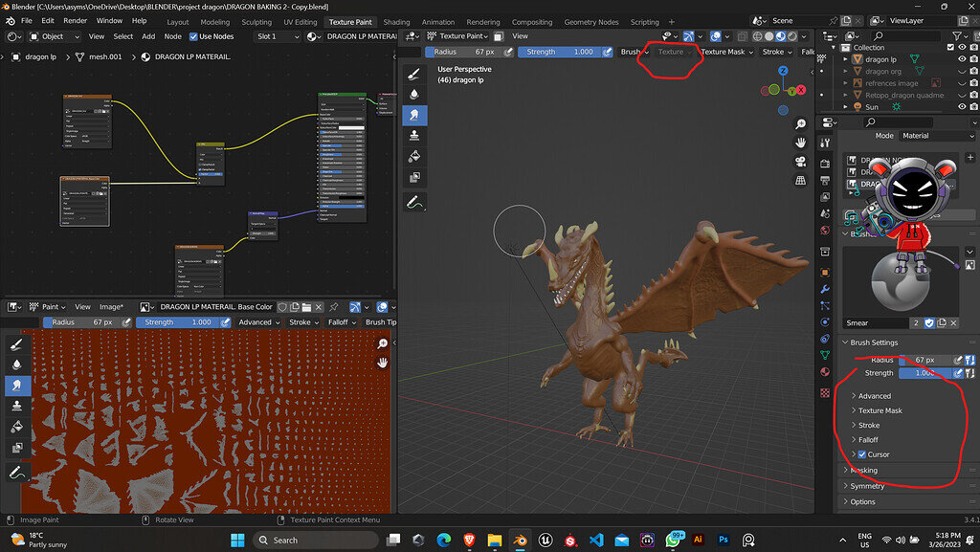Adjust Strength slider in 3D viewport header
The width and height of the screenshot is (980, 552).
559,52
